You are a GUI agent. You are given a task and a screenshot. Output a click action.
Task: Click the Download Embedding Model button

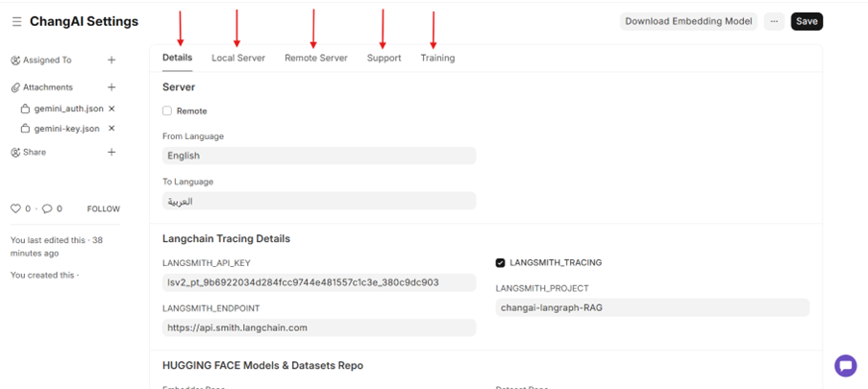[688, 21]
